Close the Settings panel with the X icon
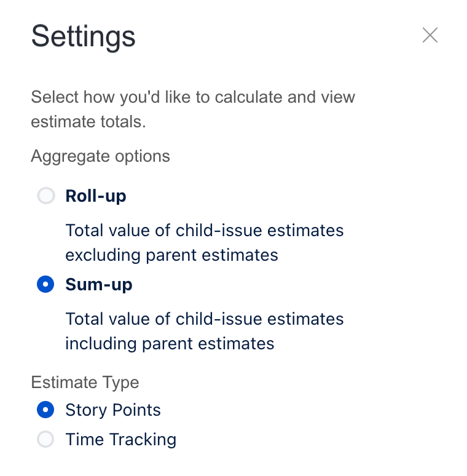467x476 pixels. click(x=430, y=35)
